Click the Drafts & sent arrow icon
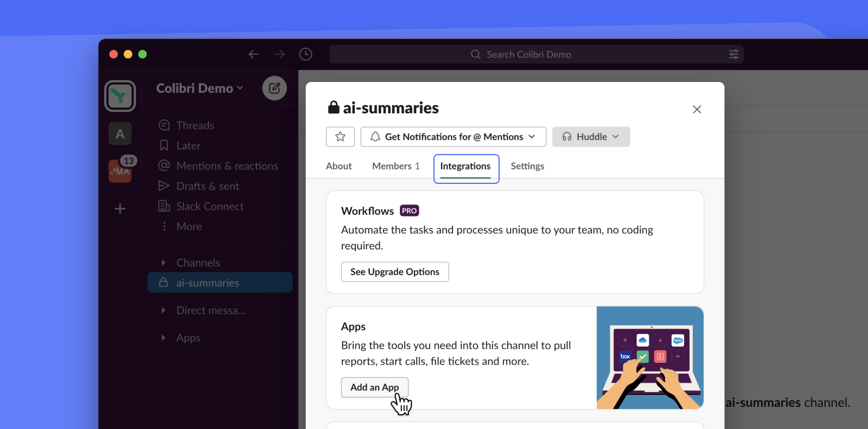 (x=164, y=186)
